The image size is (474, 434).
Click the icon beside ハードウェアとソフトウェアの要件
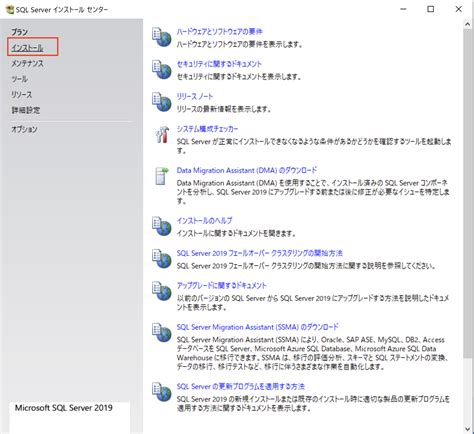click(x=162, y=37)
